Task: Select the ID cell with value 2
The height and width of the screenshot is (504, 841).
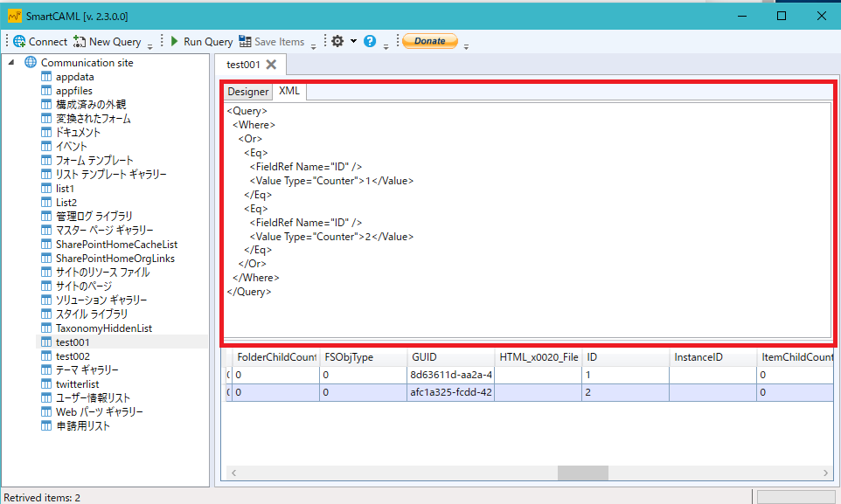Action: (x=625, y=392)
